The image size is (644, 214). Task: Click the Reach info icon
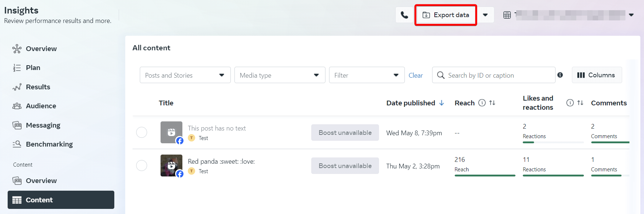482,103
